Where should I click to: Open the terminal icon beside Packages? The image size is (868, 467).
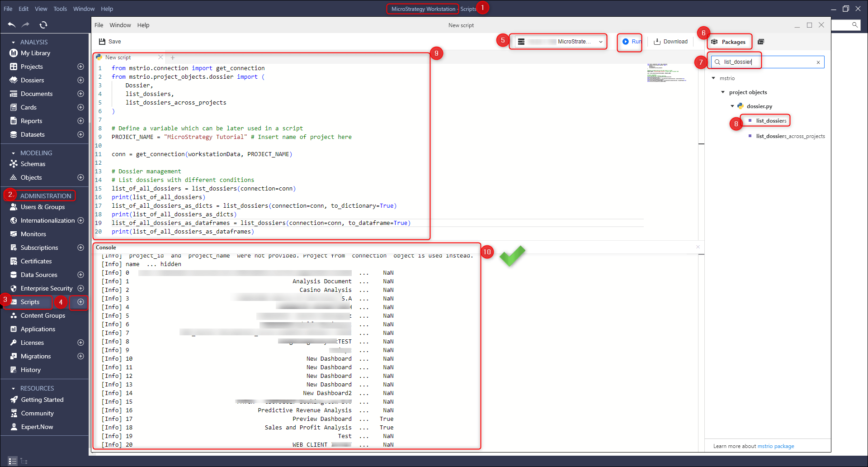tap(761, 42)
